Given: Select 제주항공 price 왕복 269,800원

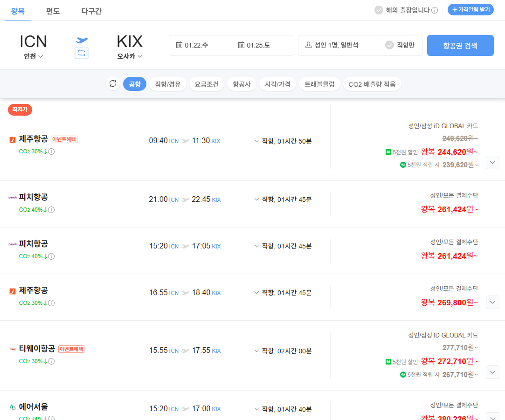Looking at the screenshot, I should tap(450, 303).
